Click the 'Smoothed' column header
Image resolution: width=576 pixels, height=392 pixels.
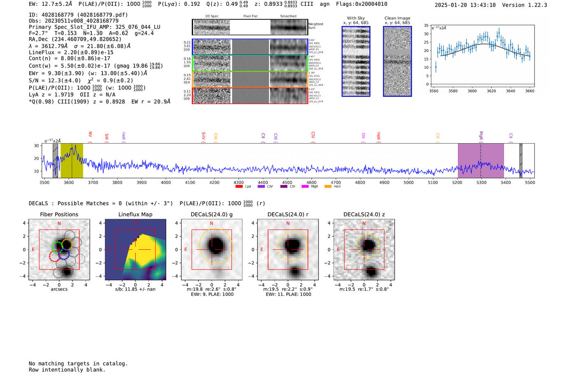coord(288,16)
